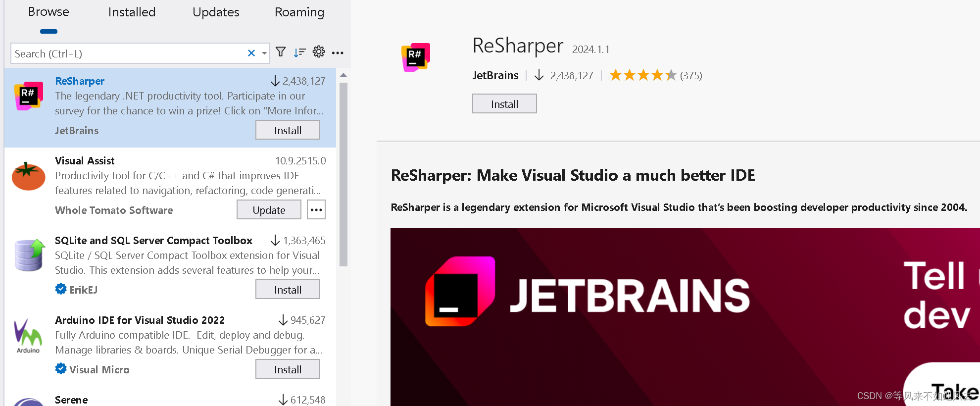This screenshot has width=980, height=406.
Task: Update Visual Assist extension
Action: tap(269, 210)
